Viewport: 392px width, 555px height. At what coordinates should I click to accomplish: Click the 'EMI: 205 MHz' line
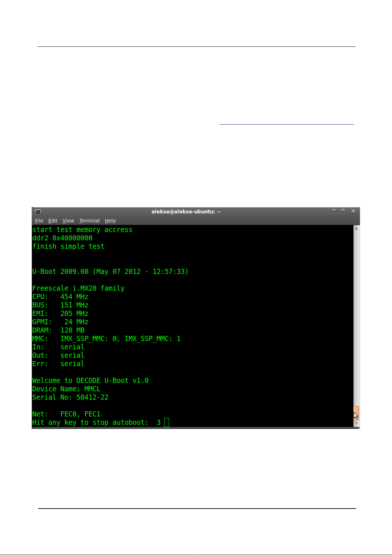(60, 314)
